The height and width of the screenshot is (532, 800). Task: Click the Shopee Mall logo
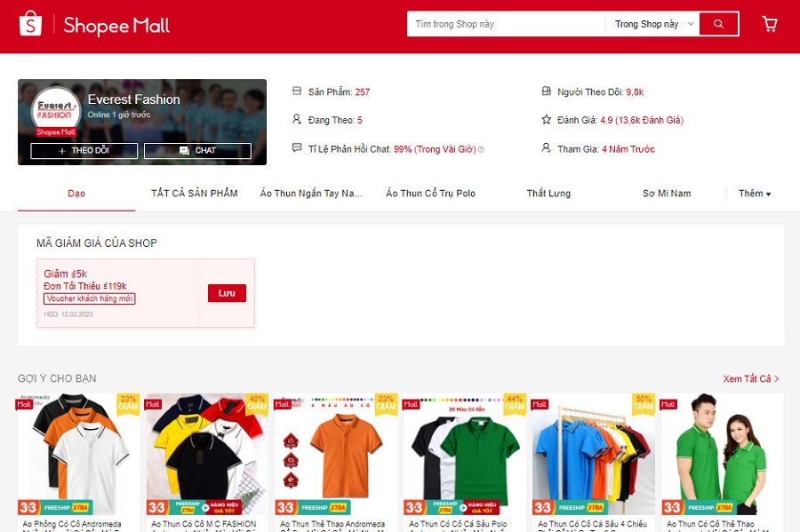(94, 25)
